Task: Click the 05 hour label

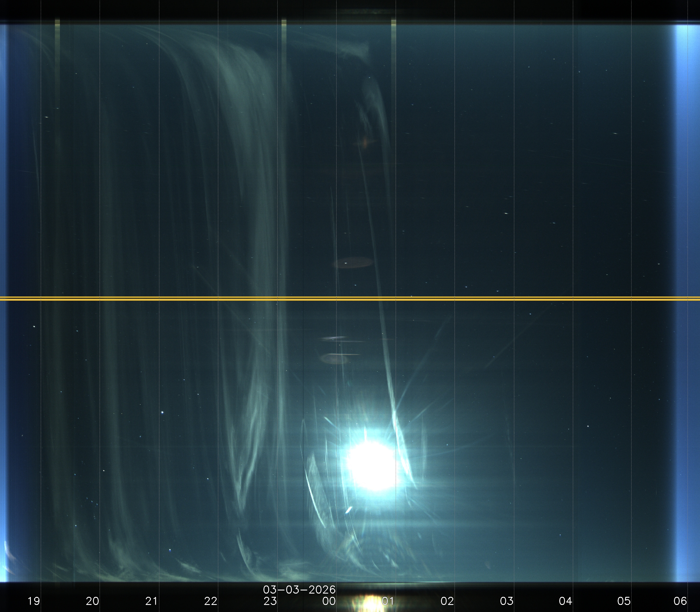Action: 624,601
